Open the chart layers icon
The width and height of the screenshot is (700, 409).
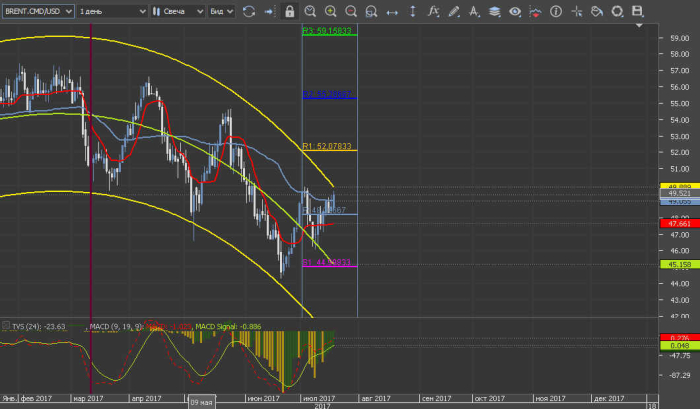[494, 12]
